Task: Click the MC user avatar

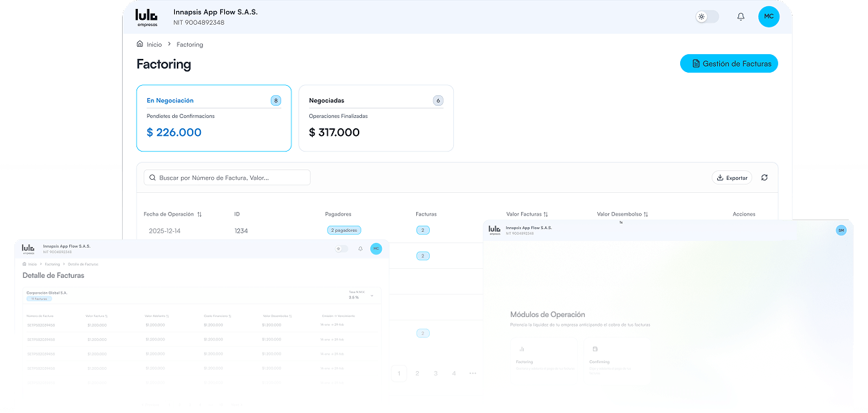Action: 769,16
